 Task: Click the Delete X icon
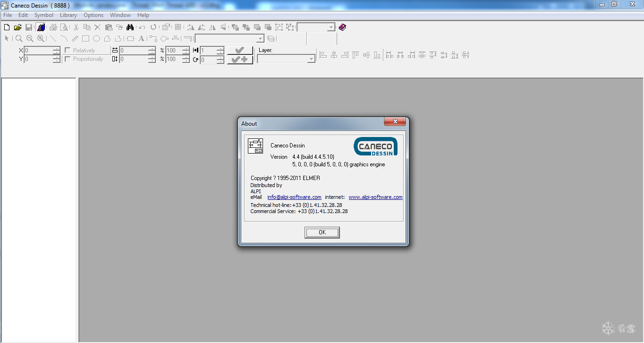(x=97, y=27)
